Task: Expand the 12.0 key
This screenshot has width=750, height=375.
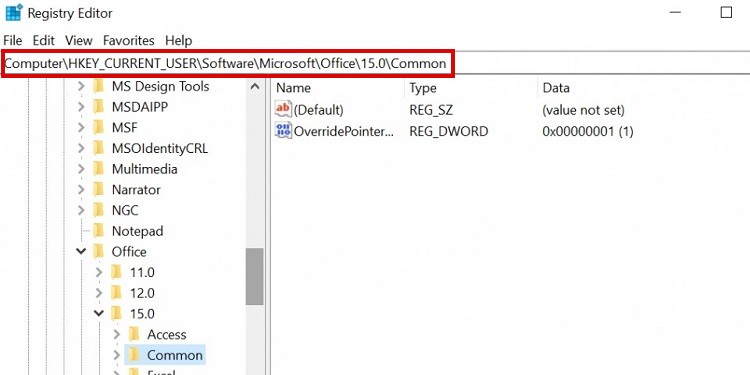Action: (x=99, y=293)
